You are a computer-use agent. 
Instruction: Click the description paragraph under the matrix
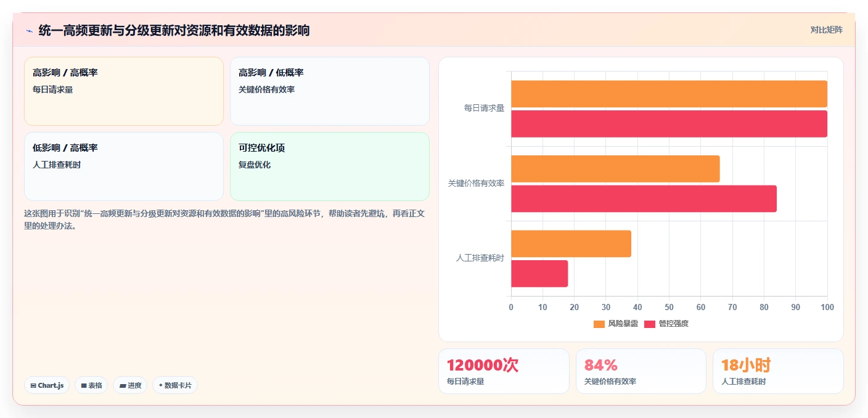click(x=224, y=219)
